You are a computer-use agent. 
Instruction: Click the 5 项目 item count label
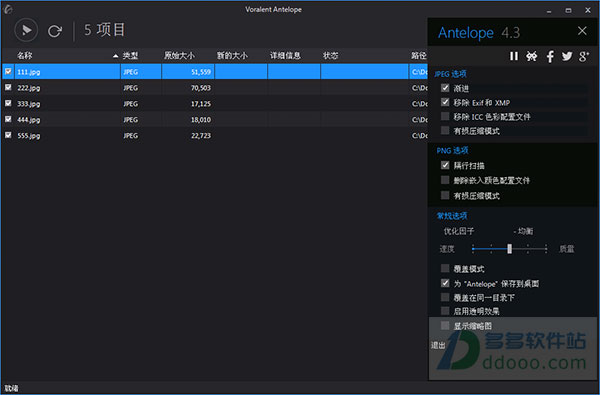point(104,30)
